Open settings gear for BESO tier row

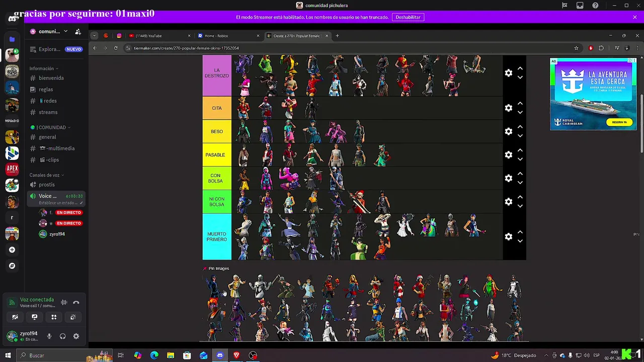509,131
